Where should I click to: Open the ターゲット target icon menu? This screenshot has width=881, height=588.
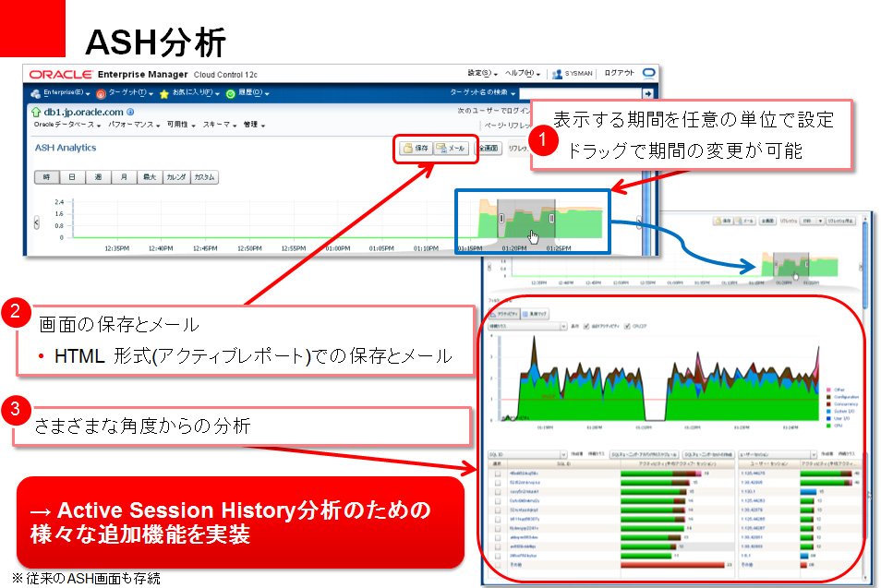(x=102, y=94)
